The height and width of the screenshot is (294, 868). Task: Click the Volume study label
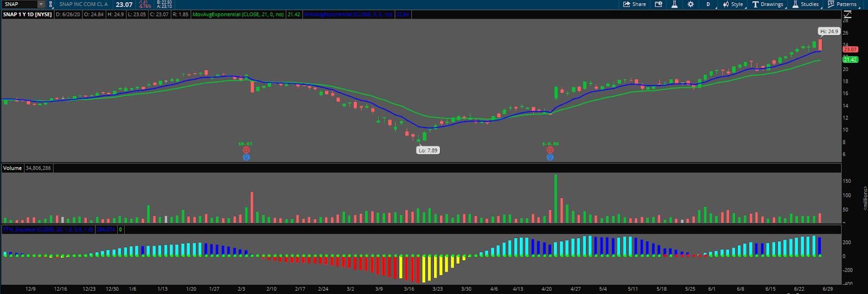[x=12, y=168]
